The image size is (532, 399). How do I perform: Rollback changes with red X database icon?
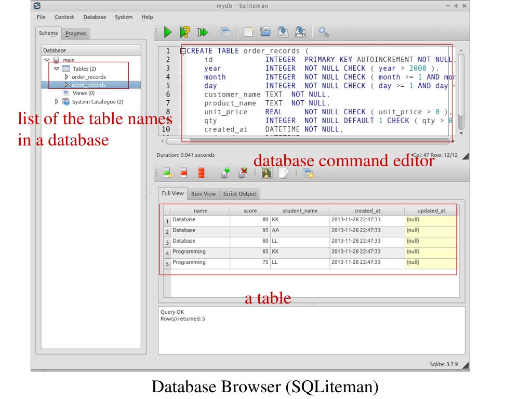click(x=243, y=173)
